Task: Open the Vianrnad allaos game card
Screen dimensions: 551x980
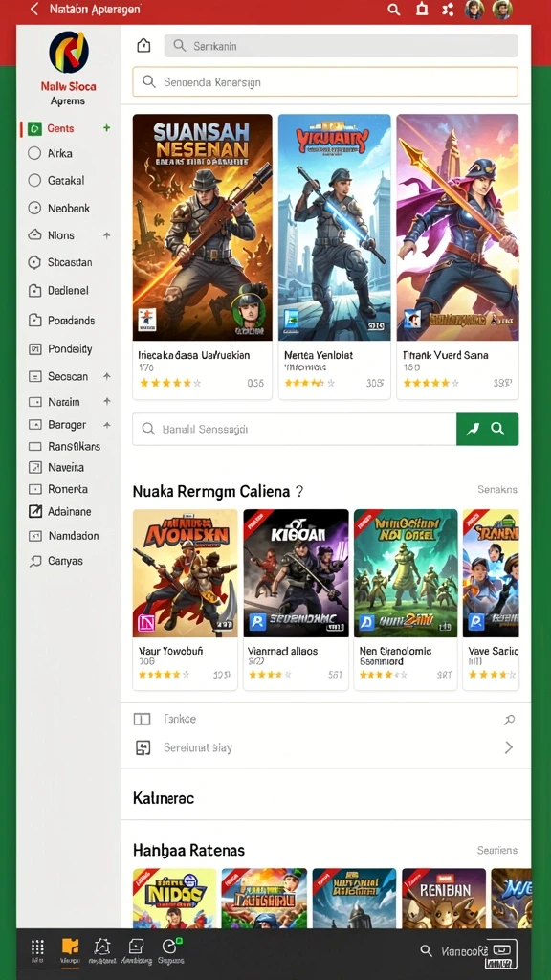Action: (297, 599)
